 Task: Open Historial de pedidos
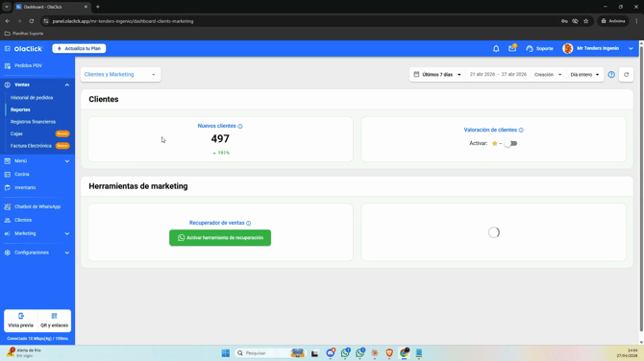click(x=32, y=98)
